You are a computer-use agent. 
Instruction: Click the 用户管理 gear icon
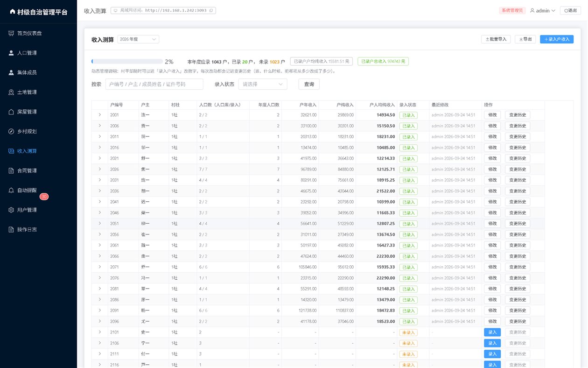pyautogui.click(x=11, y=210)
